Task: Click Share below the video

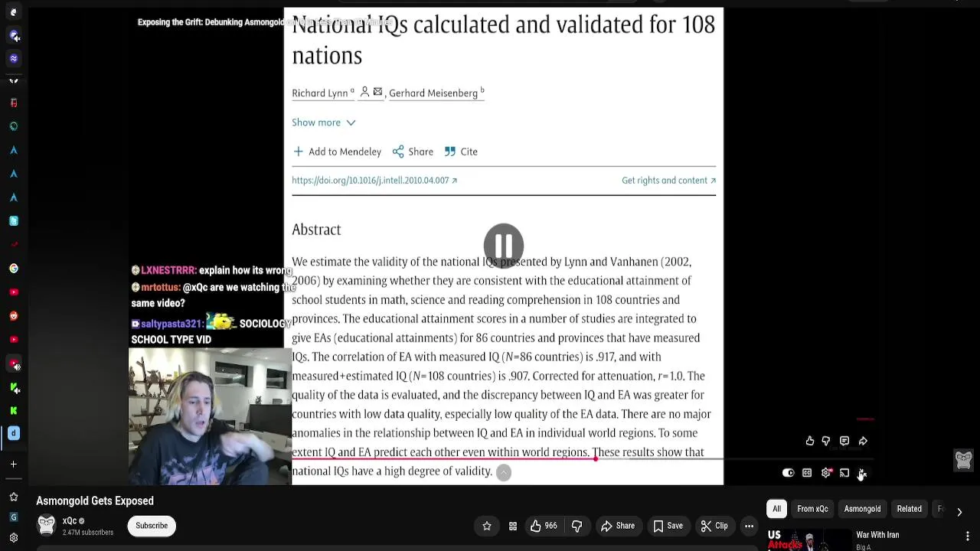Action: pyautogui.click(x=618, y=526)
